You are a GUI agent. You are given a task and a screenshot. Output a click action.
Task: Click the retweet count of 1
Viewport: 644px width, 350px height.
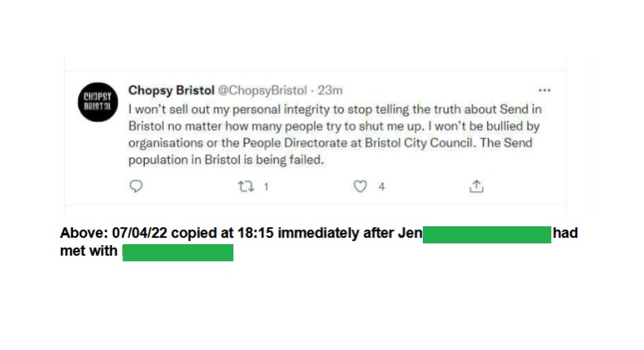[266, 186]
